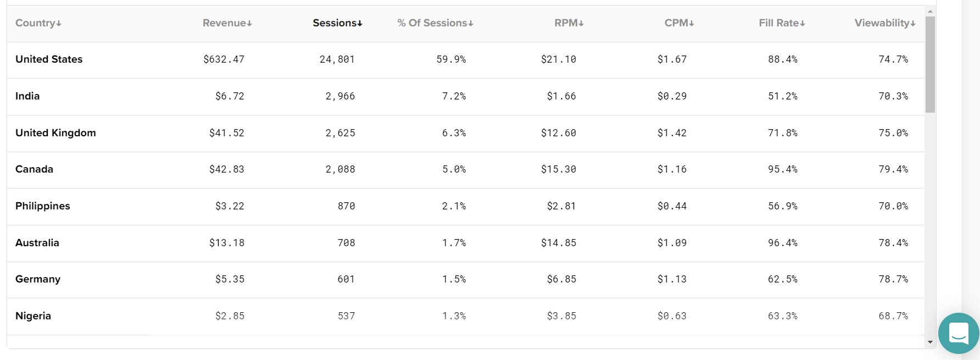The image size is (980, 360).
Task: Click the Philippines country name
Action: pos(43,206)
